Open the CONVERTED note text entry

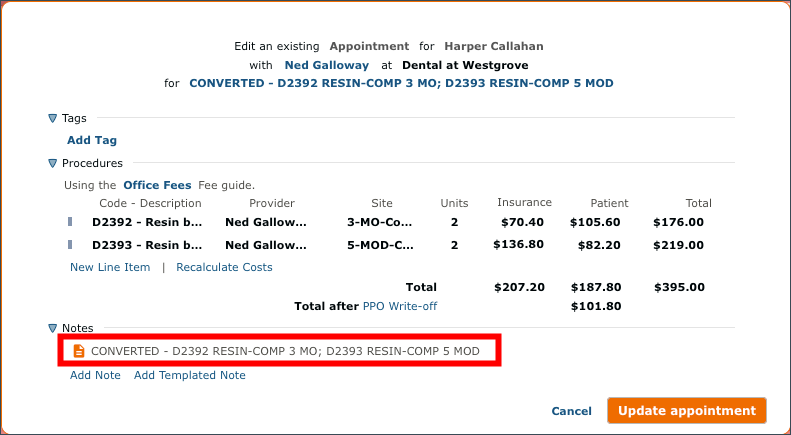tap(286, 351)
